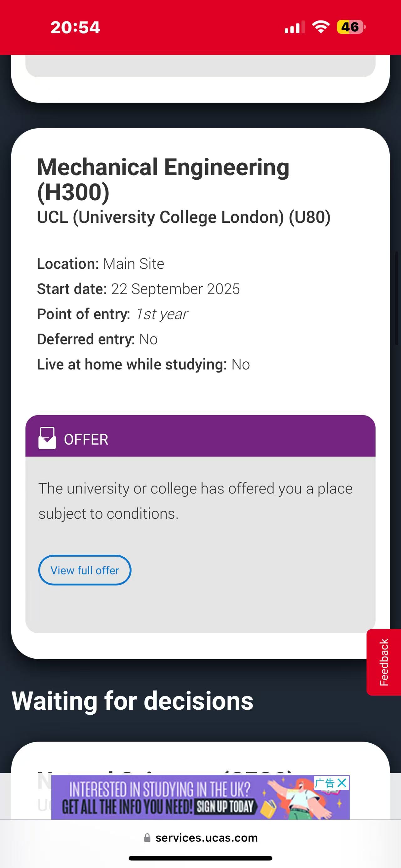Open the red Feedback side tab
The image size is (401, 868).
383,662
